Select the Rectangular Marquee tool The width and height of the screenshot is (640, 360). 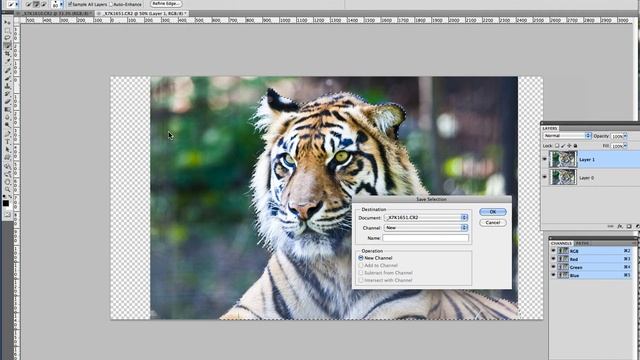point(7,30)
